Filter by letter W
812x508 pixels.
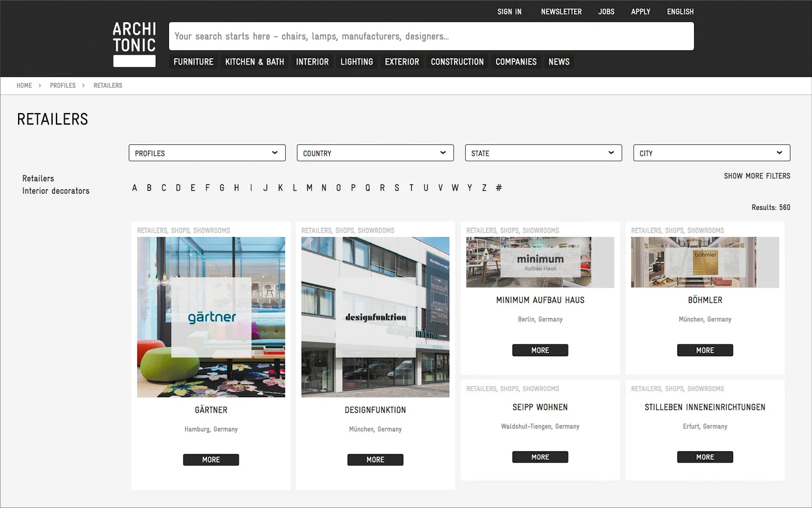coord(455,188)
